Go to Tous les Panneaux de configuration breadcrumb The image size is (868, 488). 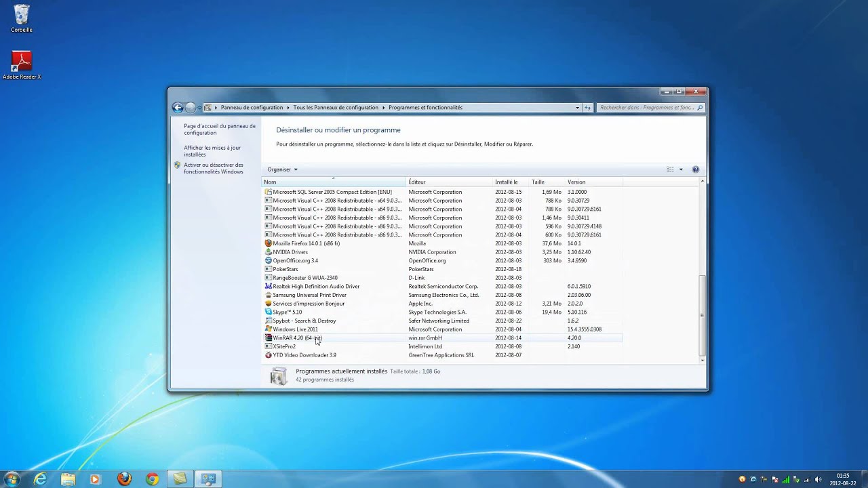(x=336, y=108)
